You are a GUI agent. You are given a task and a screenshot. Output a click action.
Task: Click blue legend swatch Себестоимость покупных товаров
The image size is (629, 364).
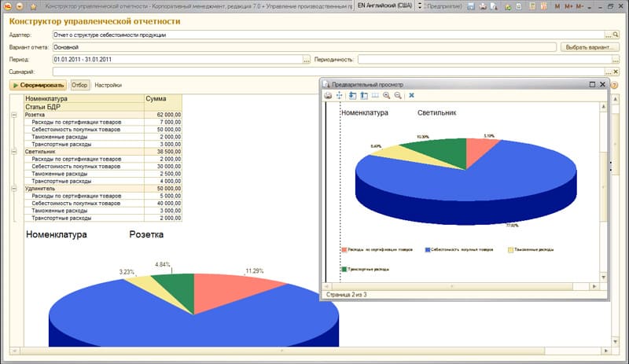428,250
